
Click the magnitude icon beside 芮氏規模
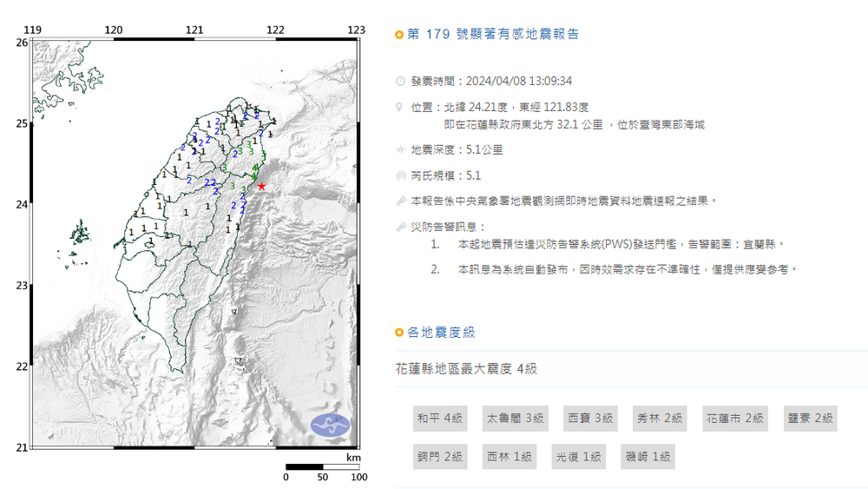(x=401, y=175)
